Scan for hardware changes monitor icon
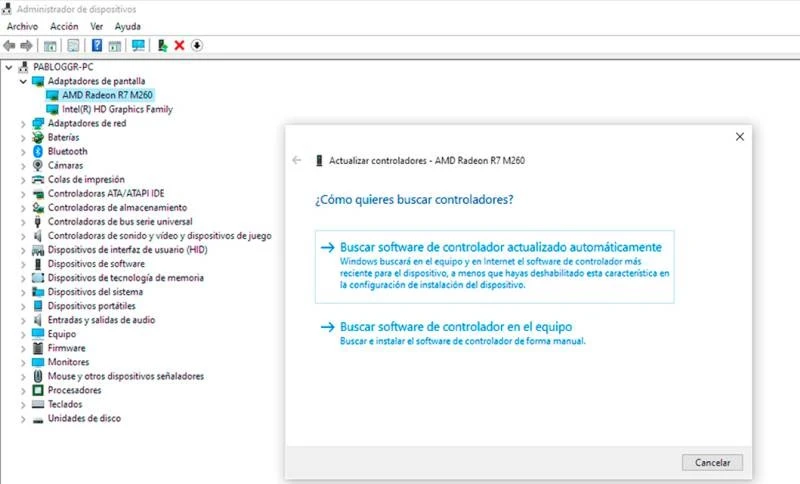 coord(138,45)
